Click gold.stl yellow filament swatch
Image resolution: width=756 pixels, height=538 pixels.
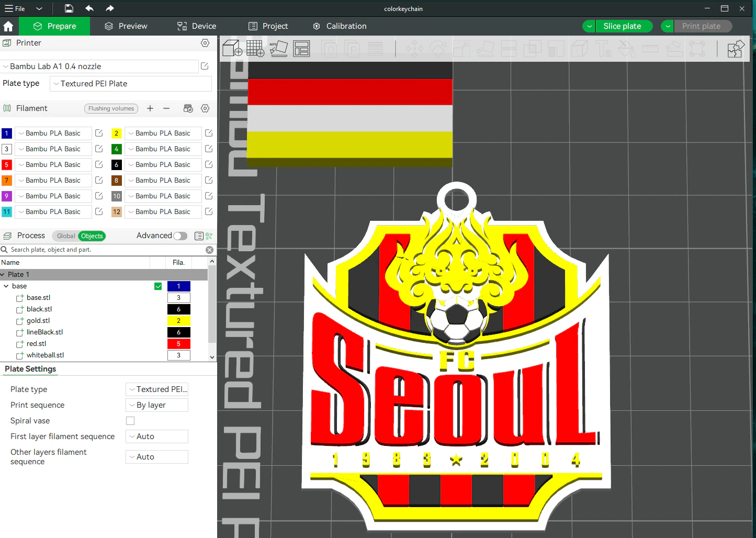pyautogui.click(x=178, y=321)
